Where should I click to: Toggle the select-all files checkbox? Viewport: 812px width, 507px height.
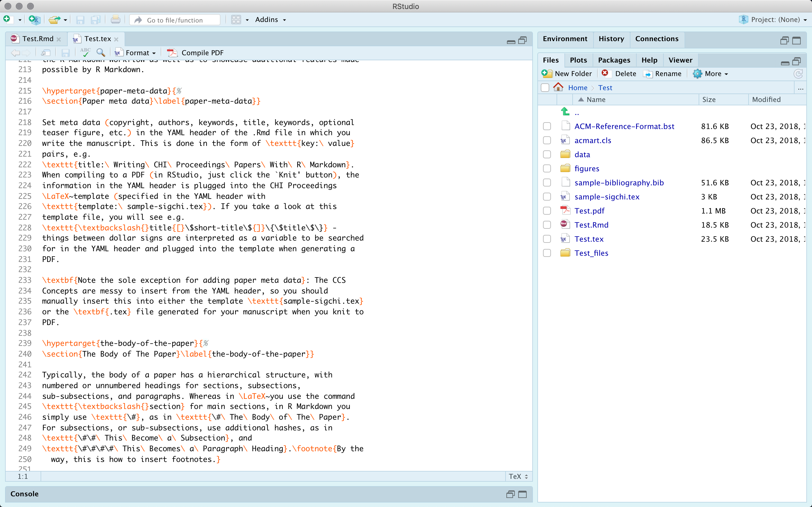545,88
